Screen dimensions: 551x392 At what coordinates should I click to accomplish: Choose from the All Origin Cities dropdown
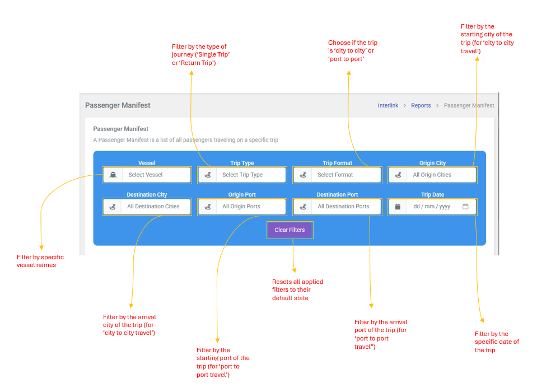point(441,175)
